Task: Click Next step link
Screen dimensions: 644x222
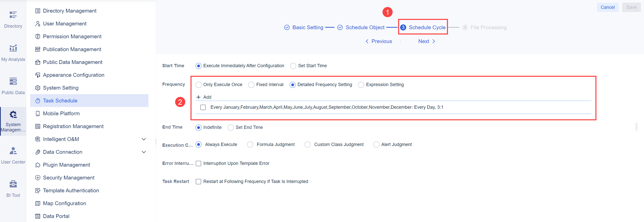Action: 427,41
